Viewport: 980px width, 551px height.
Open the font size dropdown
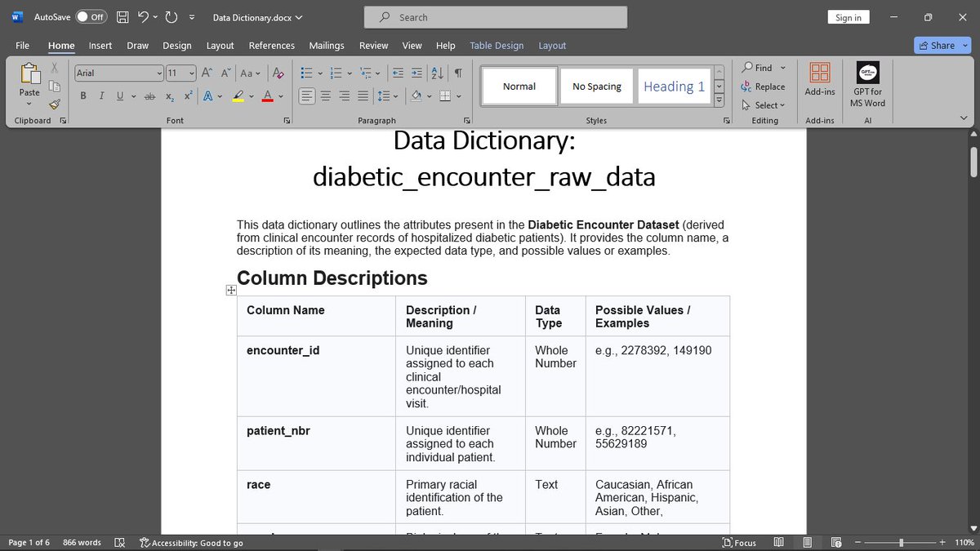click(191, 73)
